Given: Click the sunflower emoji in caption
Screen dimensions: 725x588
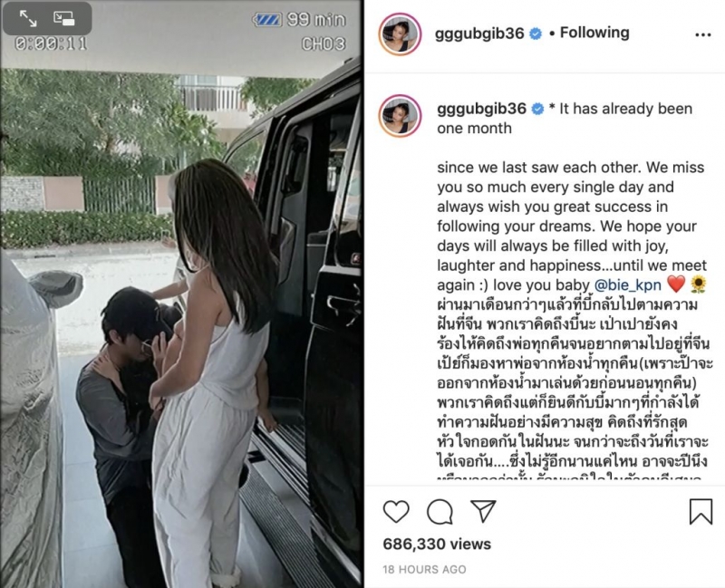Looking at the screenshot, I should 698,284.
